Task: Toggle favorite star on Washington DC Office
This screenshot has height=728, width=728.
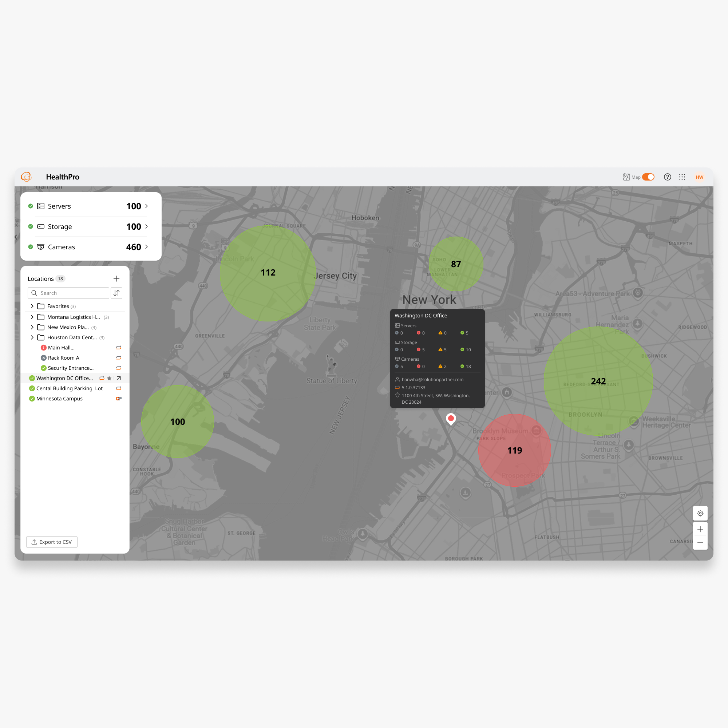Action: (109, 378)
